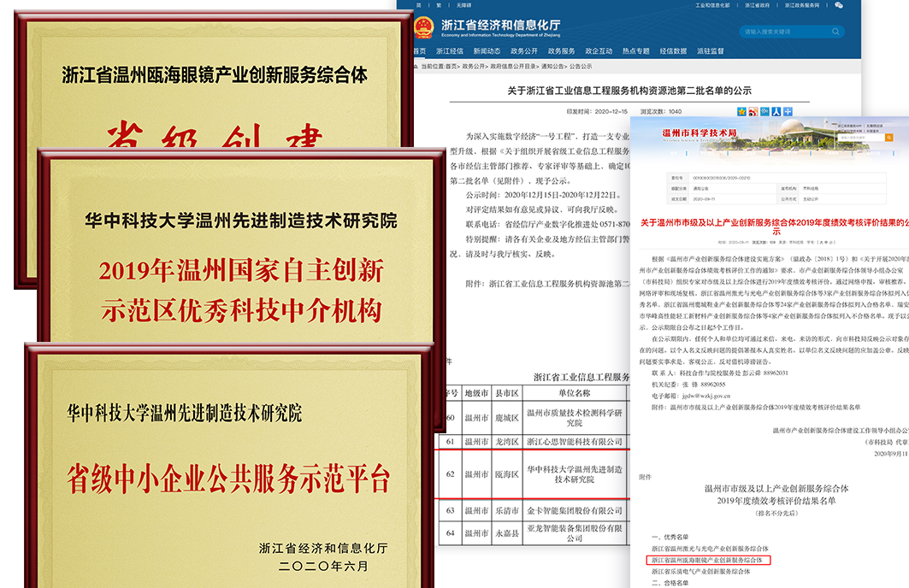This screenshot has height=588, width=909.
Task: Click the table header 地级市
Action: 476,393
